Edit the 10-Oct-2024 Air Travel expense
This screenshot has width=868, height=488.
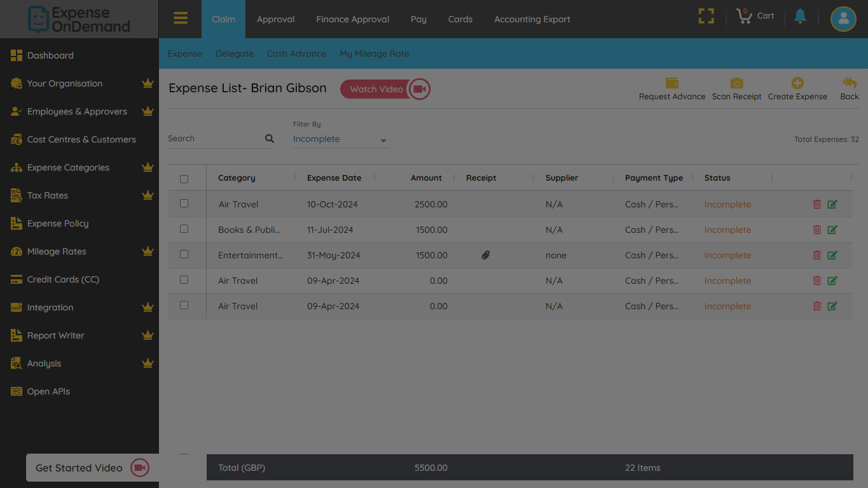(832, 204)
